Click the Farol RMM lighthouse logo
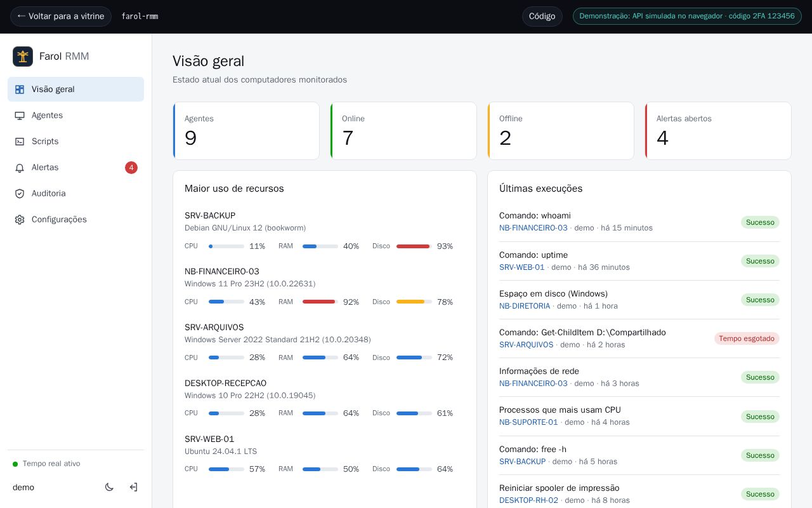 click(23, 57)
